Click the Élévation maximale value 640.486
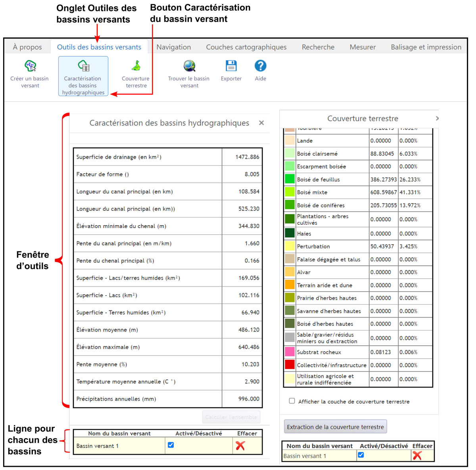The height and width of the screenshot is (470, 476). (249, 347)
